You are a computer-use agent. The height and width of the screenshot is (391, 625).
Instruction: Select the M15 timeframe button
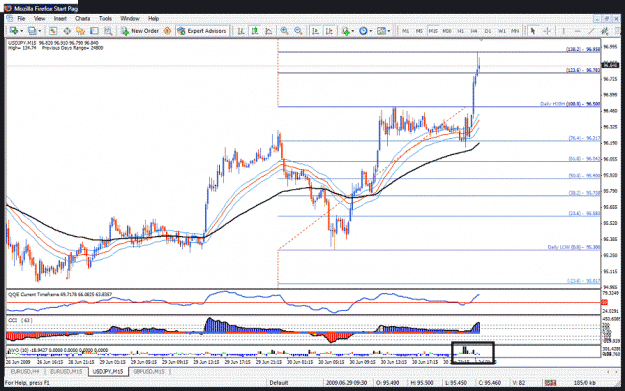coord(433,31)
